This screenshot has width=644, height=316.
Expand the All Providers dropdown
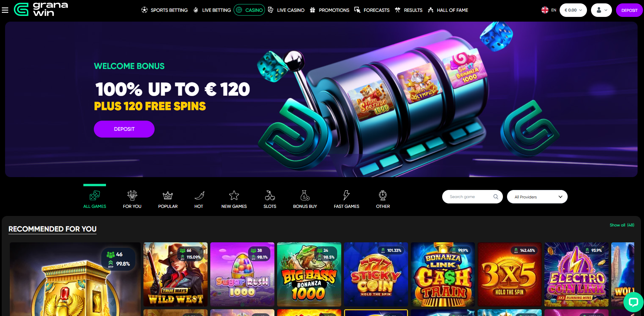pos(537,197)
